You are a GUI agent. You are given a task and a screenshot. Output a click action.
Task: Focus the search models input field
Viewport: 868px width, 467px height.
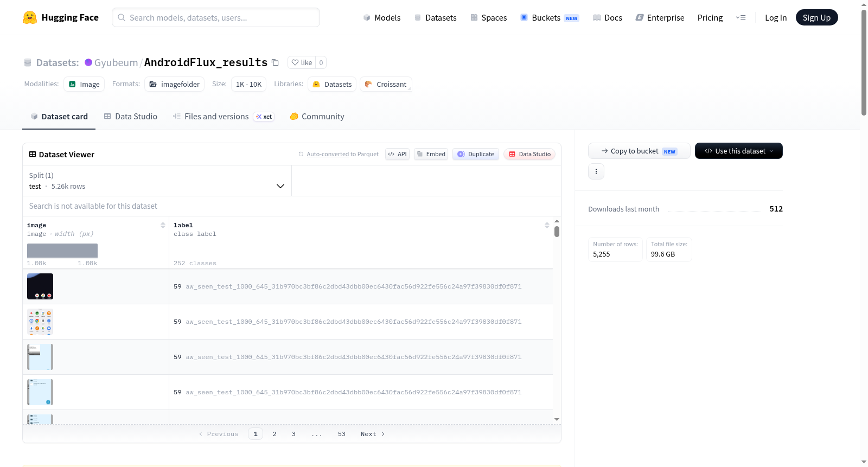(x=216, y=17)
